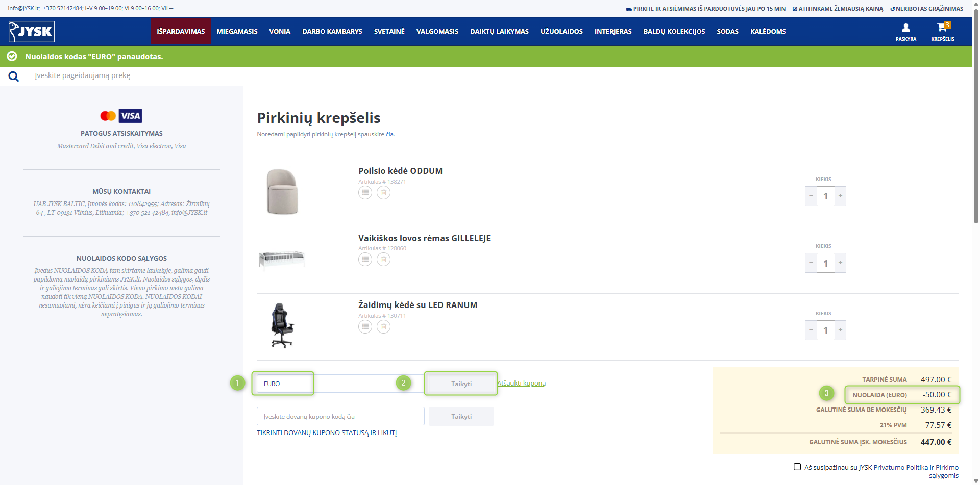This screenshot has width=980, height=485.
Task: Focus the product search field
Action: coord(500,76)
